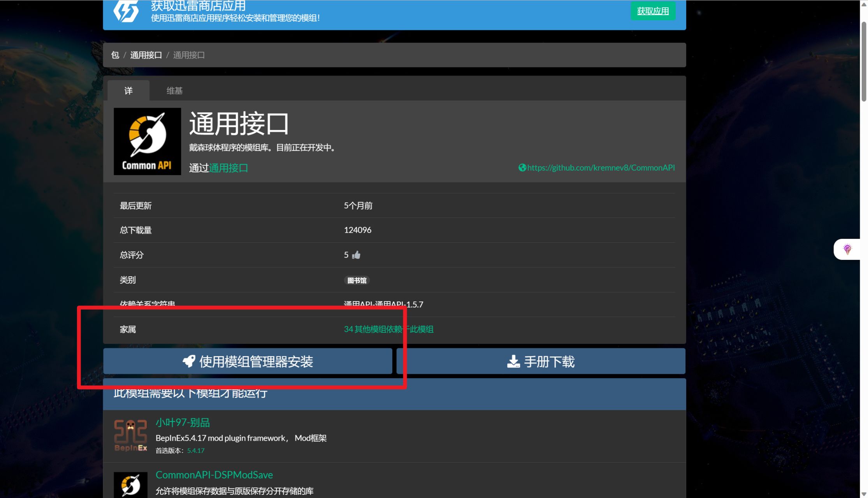Click the 手册下载 button
The height and width of the screenshot is (498, 868).
pyautogui.click(x=541, y=361)
